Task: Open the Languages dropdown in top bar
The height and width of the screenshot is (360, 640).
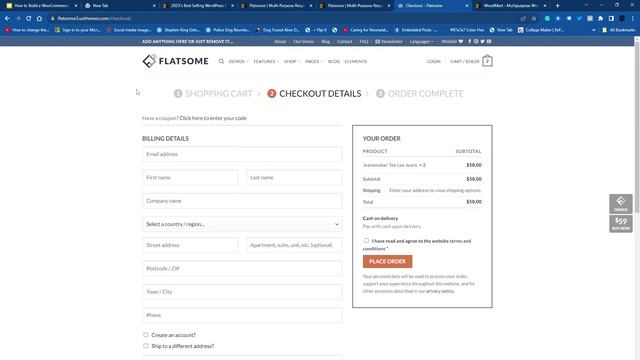Action: (x=422, y=41)
